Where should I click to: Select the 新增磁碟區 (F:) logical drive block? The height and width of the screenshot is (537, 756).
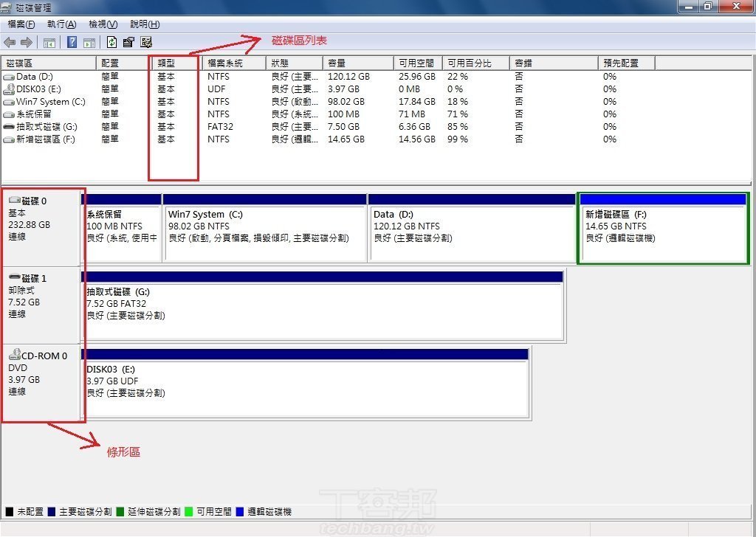point(663,228)
